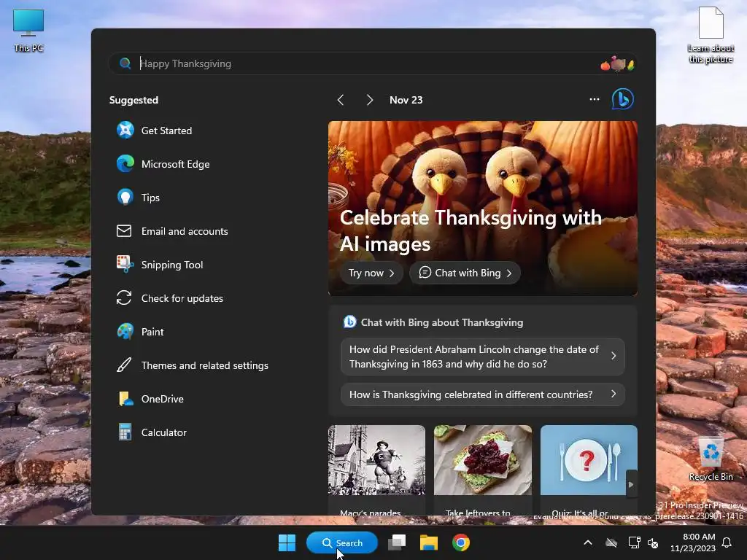The image size is (747, 560).
Task: Click the Chat with Bing button
Action: click(x=465, y=273)
